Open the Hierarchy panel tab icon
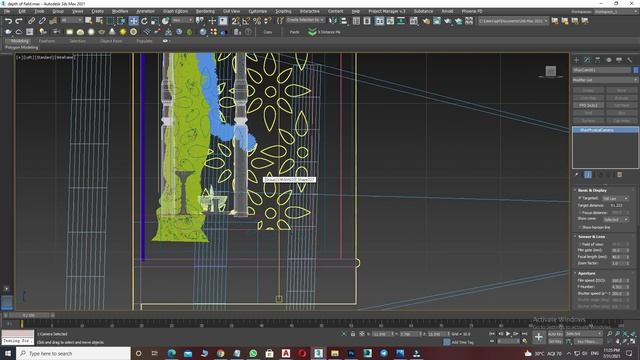The width and height of the screenshot is (640, 360). pos(598,60)
